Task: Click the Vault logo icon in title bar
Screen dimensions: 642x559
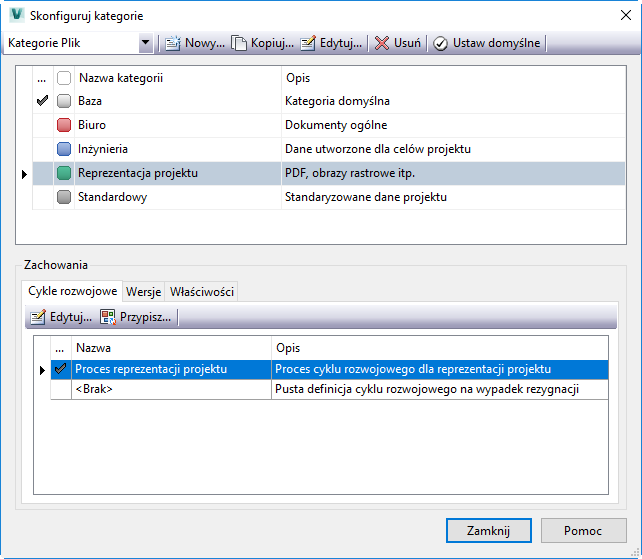Action: click(x=16, y=16)
